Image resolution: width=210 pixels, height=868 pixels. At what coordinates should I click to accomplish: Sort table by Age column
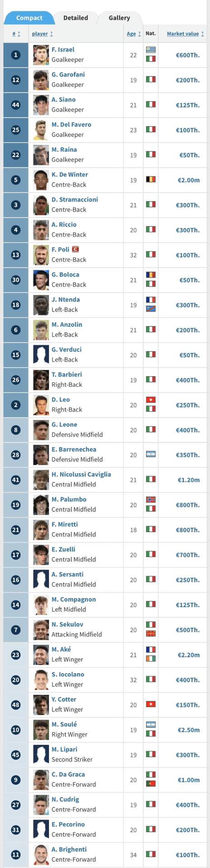coord(134,34)
